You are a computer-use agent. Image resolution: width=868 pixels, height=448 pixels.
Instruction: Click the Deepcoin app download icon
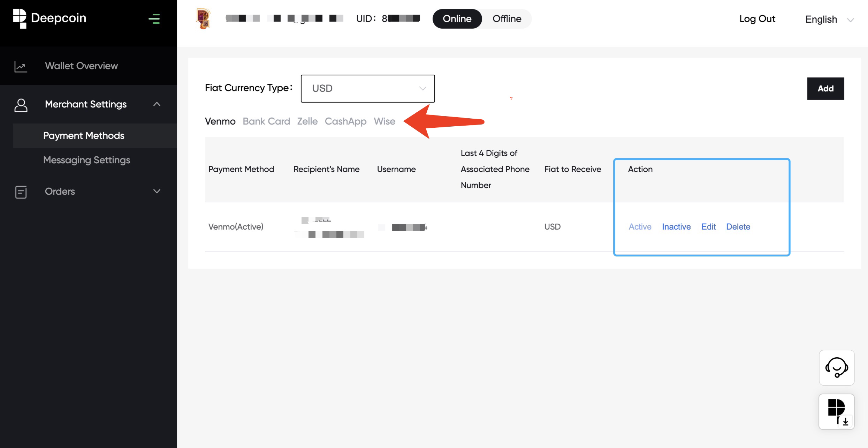[837, 412]
